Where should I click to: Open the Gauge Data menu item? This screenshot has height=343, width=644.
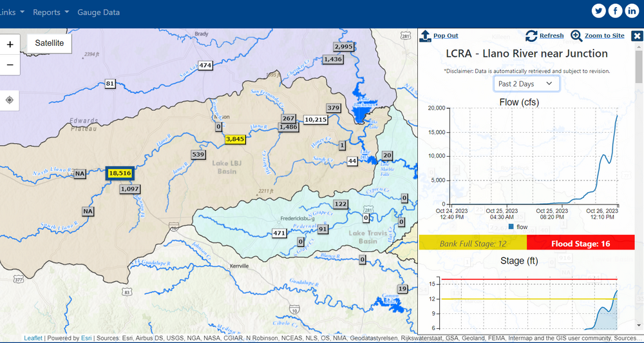pyautogui.click(x=99, y=12)
